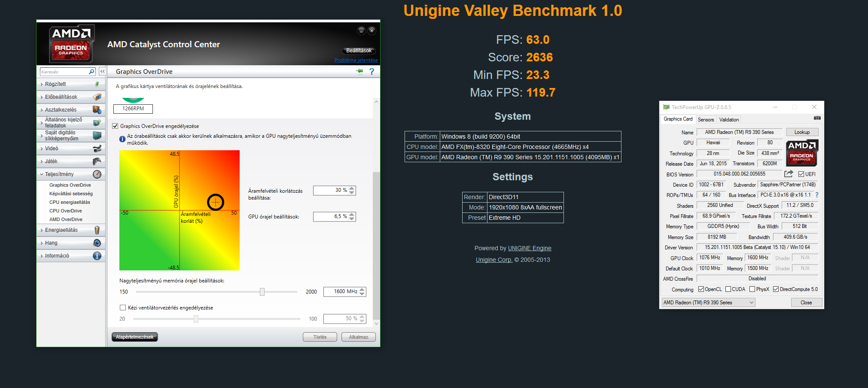This screenshot has width=868, height=388.
Task: Click the Hang speaker icon
Action: 97,243
